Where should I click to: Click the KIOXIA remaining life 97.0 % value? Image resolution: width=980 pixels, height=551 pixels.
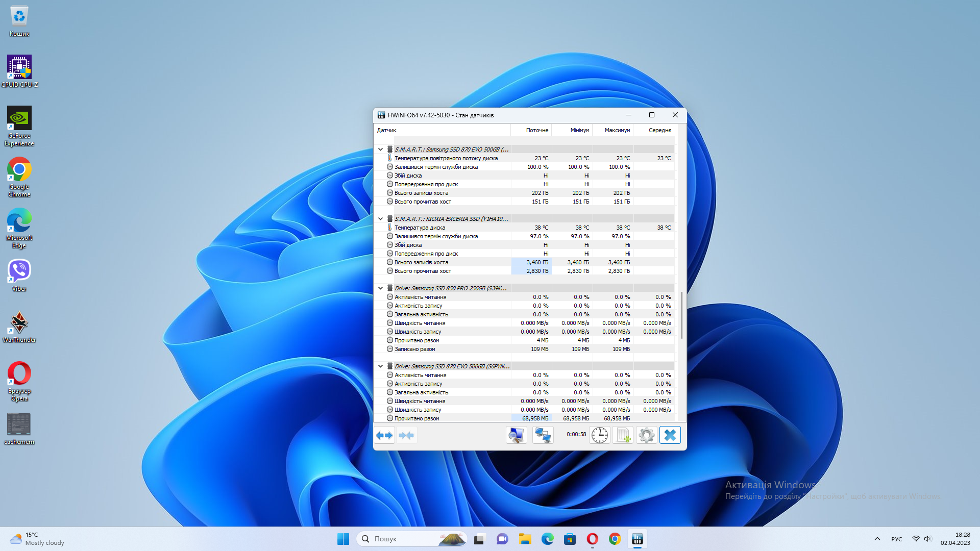click(x=538, y=236)
